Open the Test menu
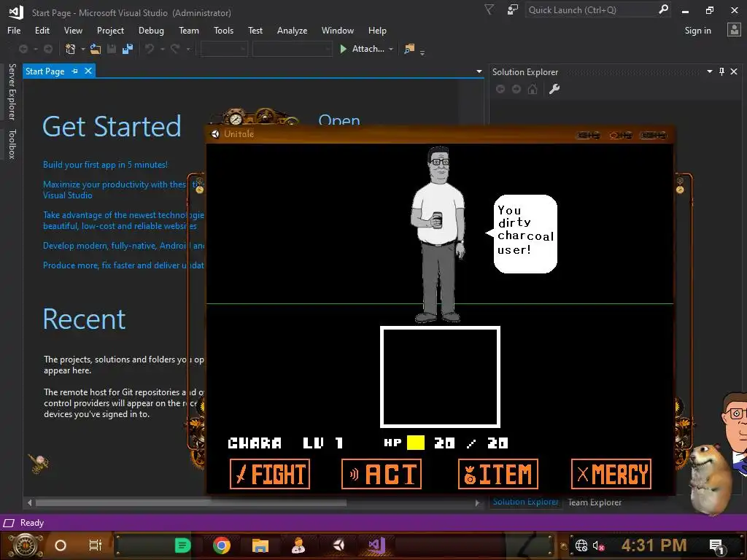This screenshot has width=747, height=560. (x=255, y=31)
